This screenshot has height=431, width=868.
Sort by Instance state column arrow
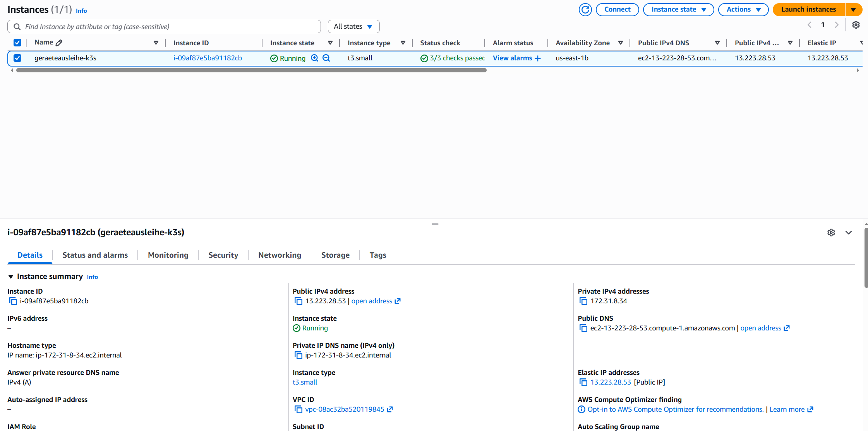[x=330, y=43]
